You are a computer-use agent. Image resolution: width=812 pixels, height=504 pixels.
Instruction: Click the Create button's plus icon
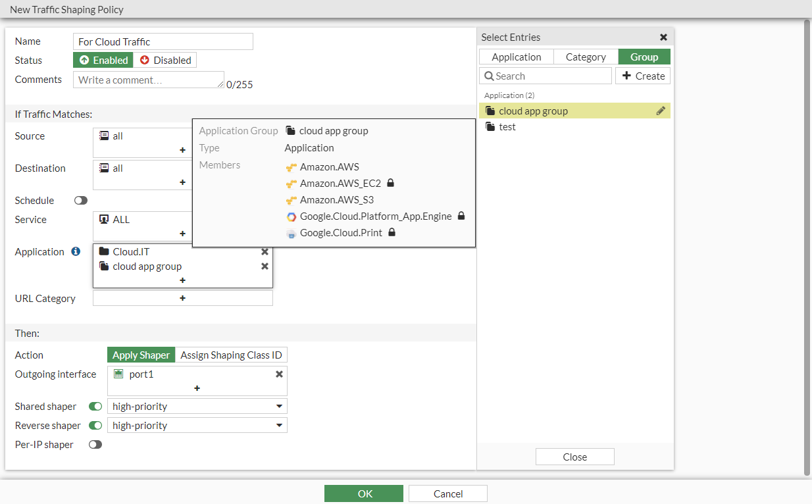pyautogui.click(x=624, y=76)
